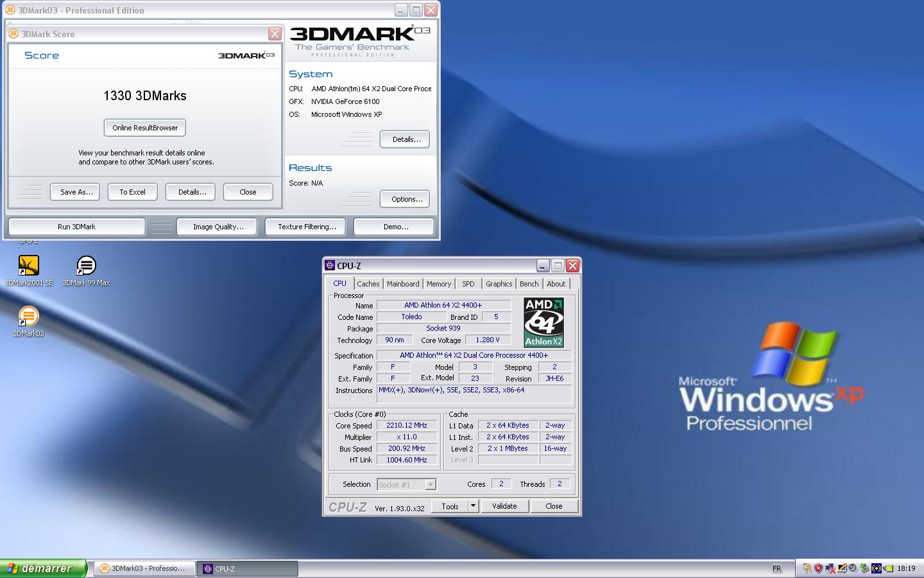Click the Safely Remove Hardware tray icon
The height and width of the screenshot is (578, 924).
(865, 568)
